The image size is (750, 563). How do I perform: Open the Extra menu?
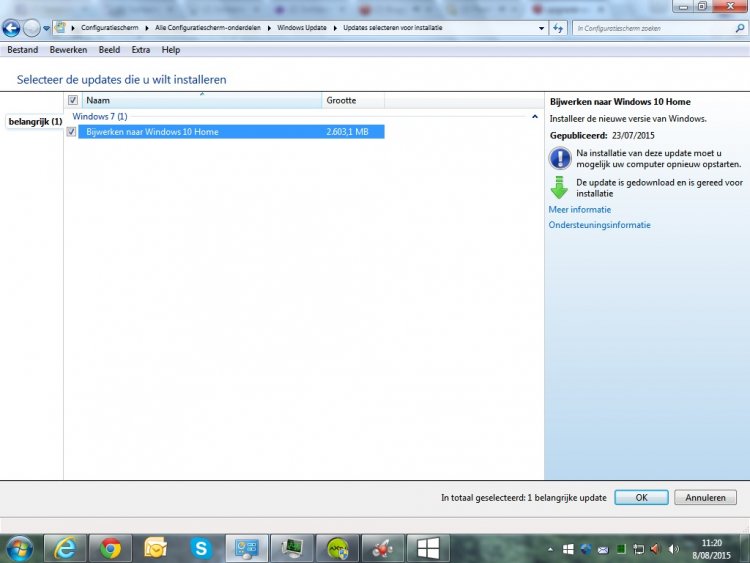click(140, 50)
